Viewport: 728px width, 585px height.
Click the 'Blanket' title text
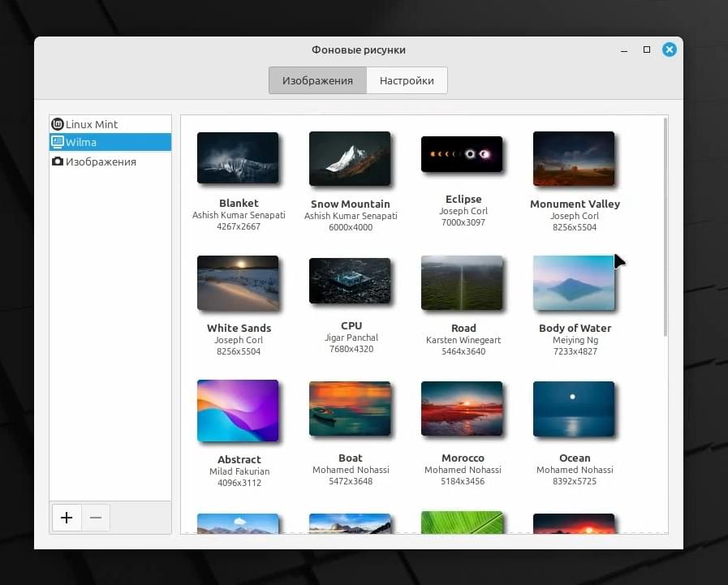pyautogui.click(x=239, y=203)
